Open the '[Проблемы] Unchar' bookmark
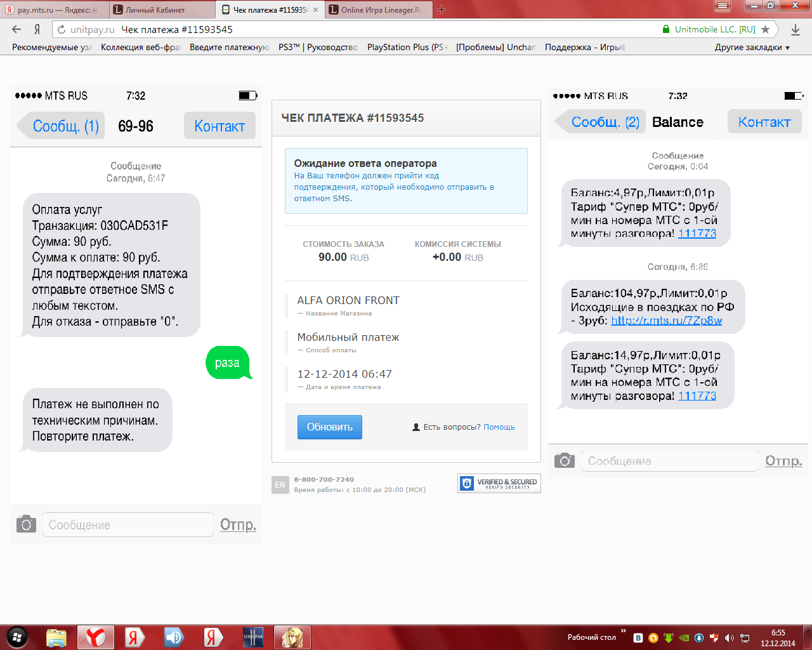The height and width of the screenshot is (650, 812). [496, 47]
